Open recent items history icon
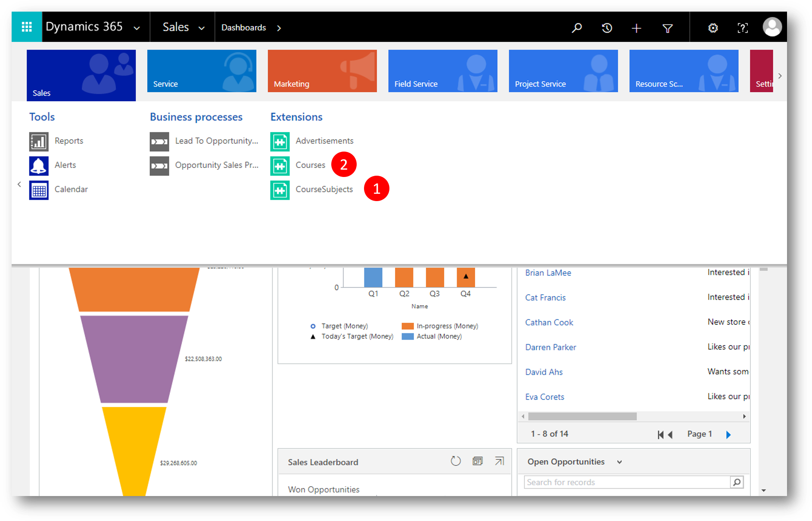This screenshot has height=521, width=812. (607, 28)
